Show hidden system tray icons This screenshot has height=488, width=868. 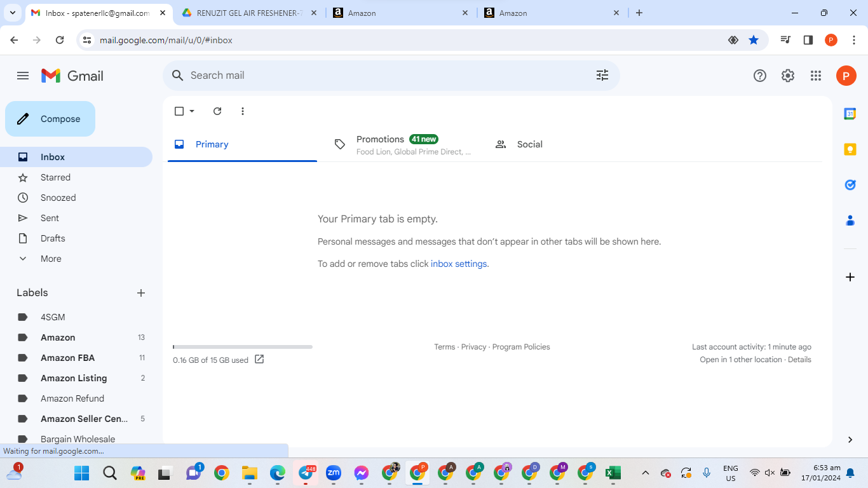tap(646, 473)
